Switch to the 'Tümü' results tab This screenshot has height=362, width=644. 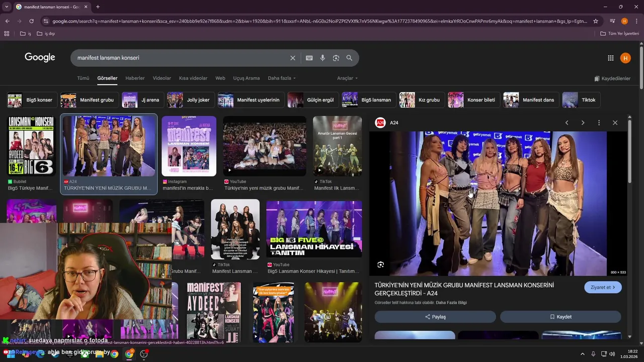(x=83, y=78)
